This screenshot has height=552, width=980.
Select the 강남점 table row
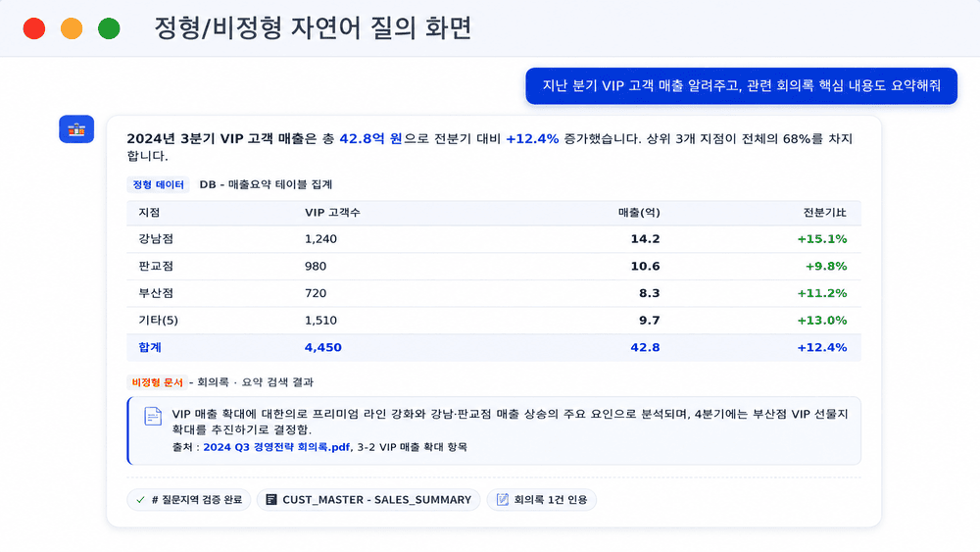pyautogui.click(x=494, y=239)
